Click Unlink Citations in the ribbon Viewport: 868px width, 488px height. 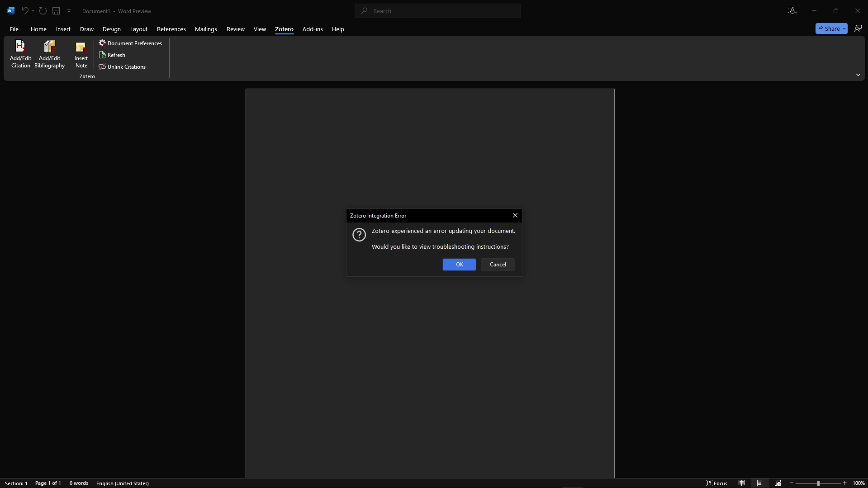[122, 67]
